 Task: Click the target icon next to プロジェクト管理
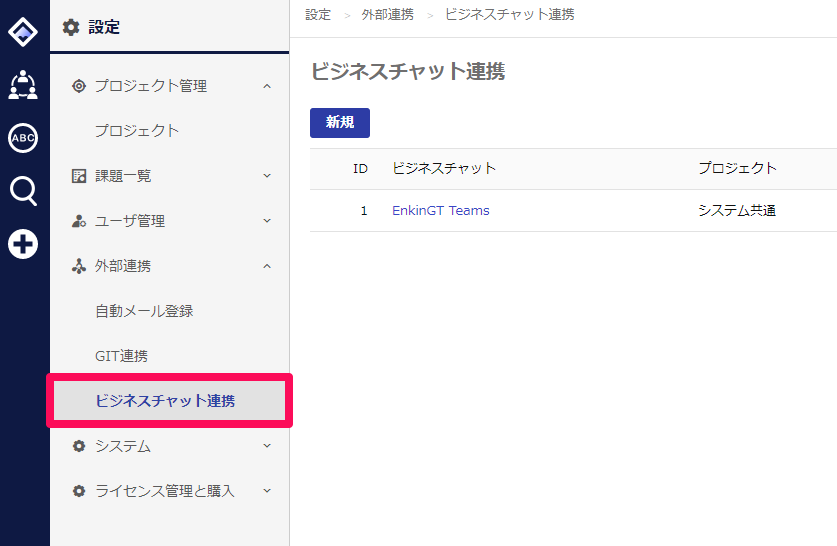tap(79, 86)
